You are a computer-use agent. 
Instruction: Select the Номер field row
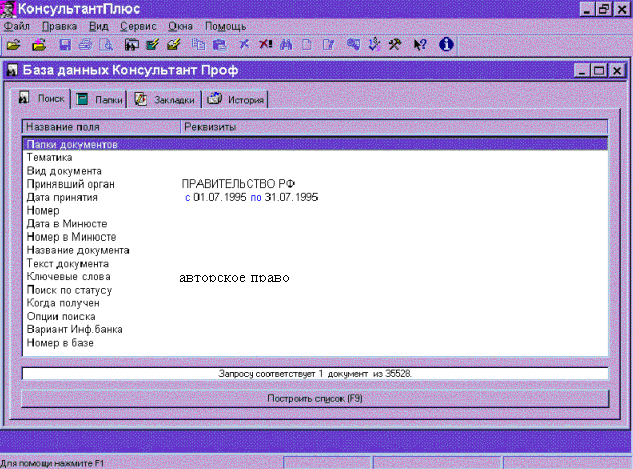[x=315, y=210]
